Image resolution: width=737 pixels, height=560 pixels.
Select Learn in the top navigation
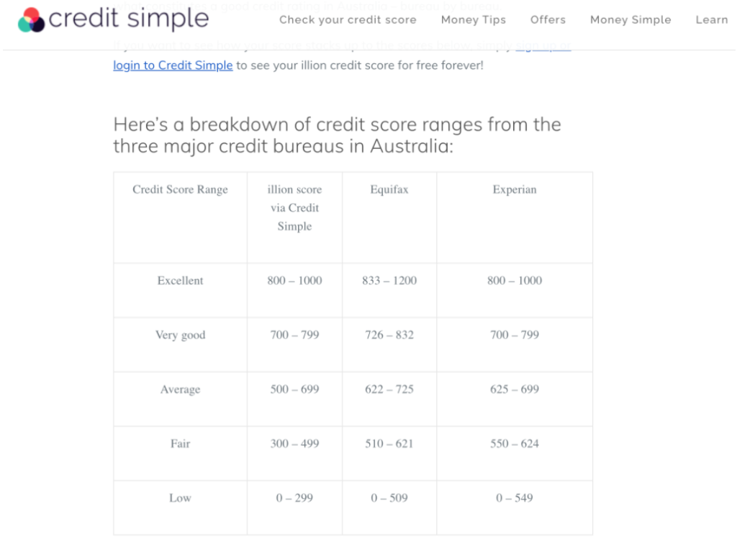pyautogui.click(x=712, y=19)
